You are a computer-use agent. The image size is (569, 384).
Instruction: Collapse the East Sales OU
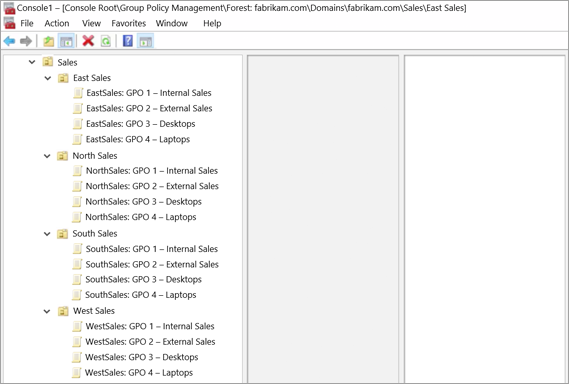(48, 78)
